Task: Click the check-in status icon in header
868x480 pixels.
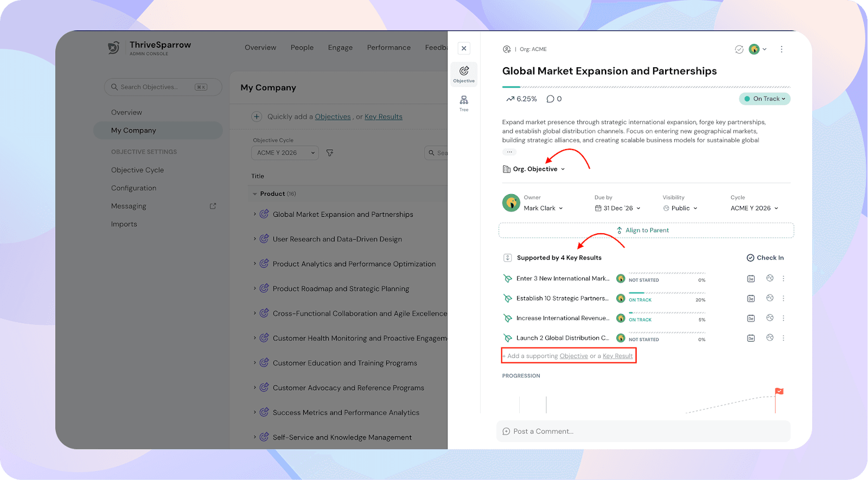Action: 739,49
